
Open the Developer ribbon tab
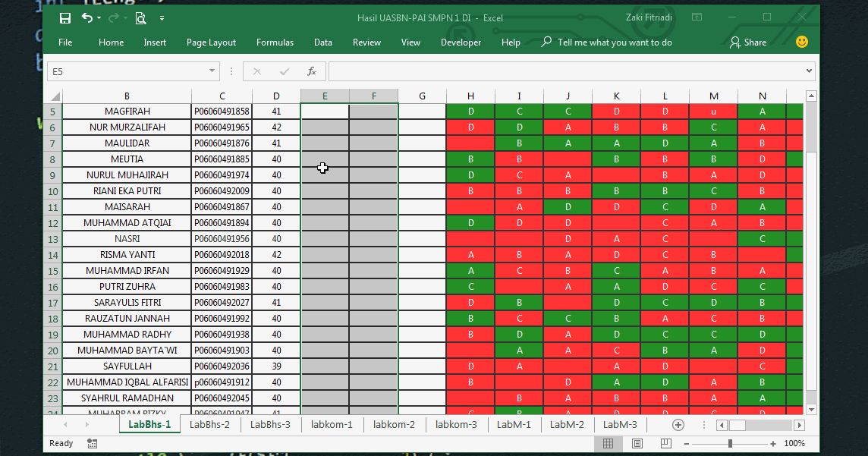coord(461,42)
